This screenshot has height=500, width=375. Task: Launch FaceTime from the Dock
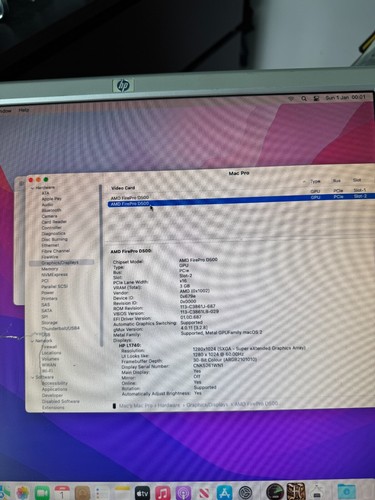tap(42, 493)
